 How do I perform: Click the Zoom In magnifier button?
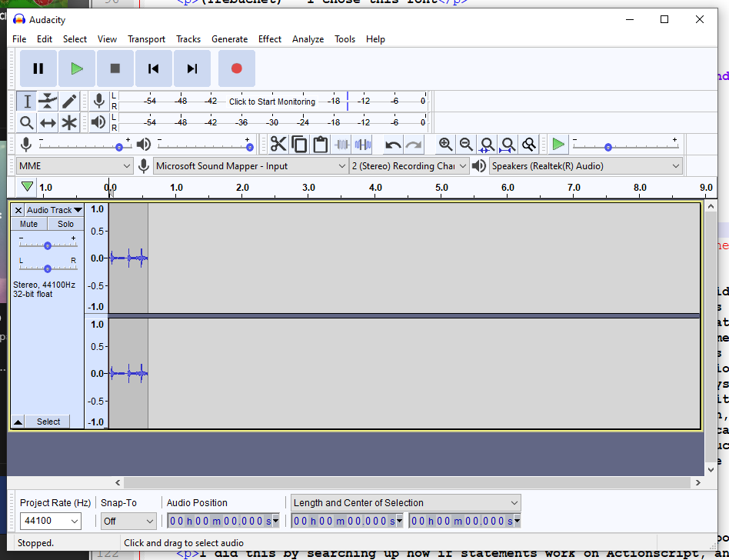click(445, 144)
